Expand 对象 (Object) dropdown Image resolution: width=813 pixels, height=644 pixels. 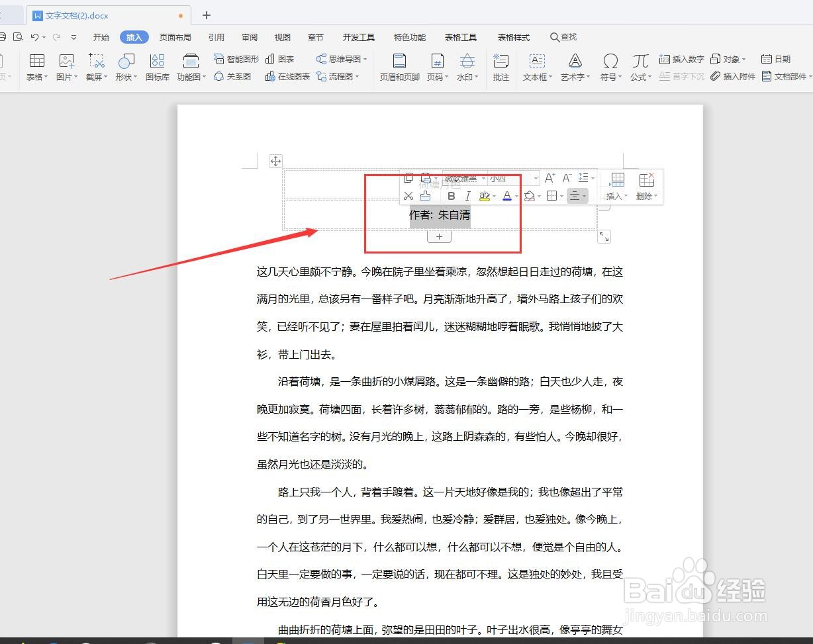(744, 60)
